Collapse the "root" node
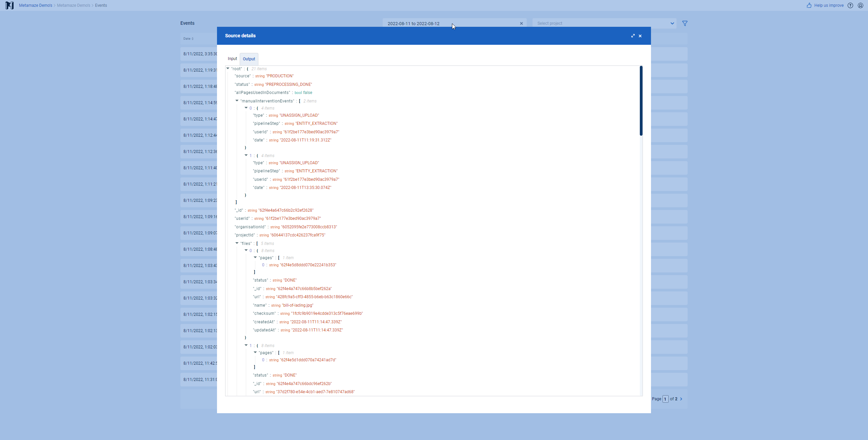This screenshot has width=868, height=440. [x=228, y=69]
